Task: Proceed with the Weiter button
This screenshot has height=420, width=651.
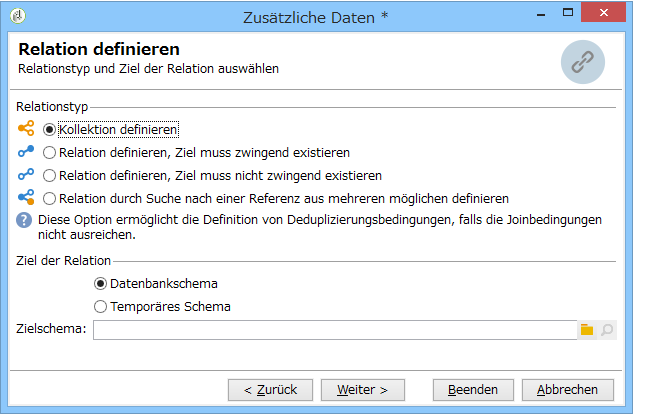Action: coord(362,390)
